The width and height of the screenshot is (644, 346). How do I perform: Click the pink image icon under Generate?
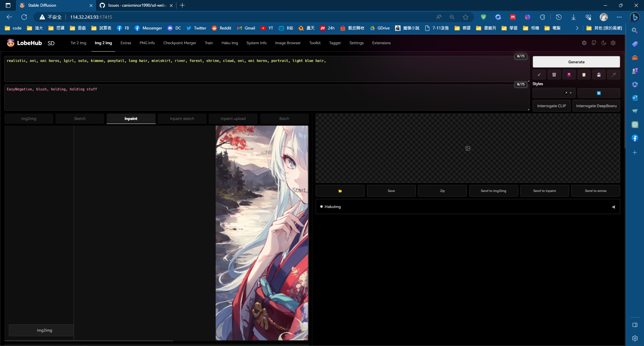569,75
